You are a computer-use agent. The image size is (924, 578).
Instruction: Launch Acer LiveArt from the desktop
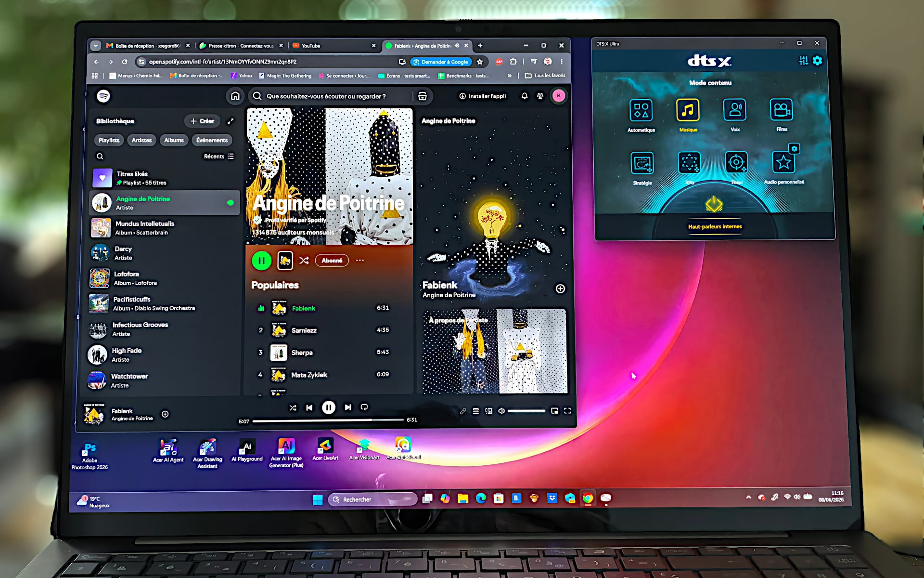coord(325,449)
